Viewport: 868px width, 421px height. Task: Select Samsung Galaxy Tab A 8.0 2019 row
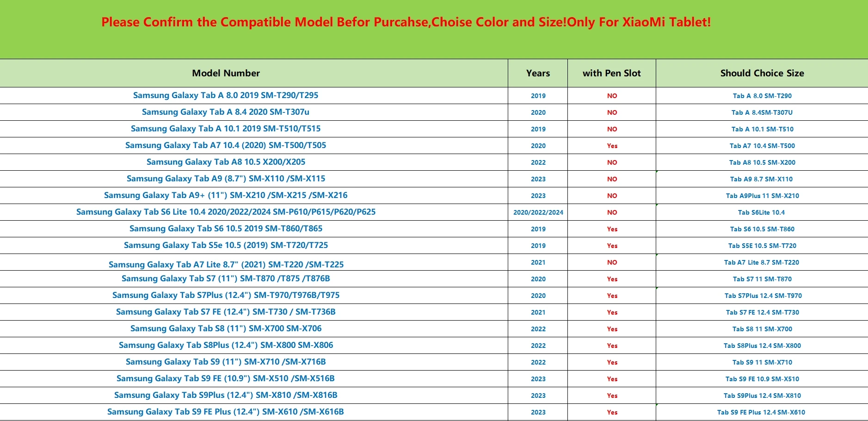226,95
